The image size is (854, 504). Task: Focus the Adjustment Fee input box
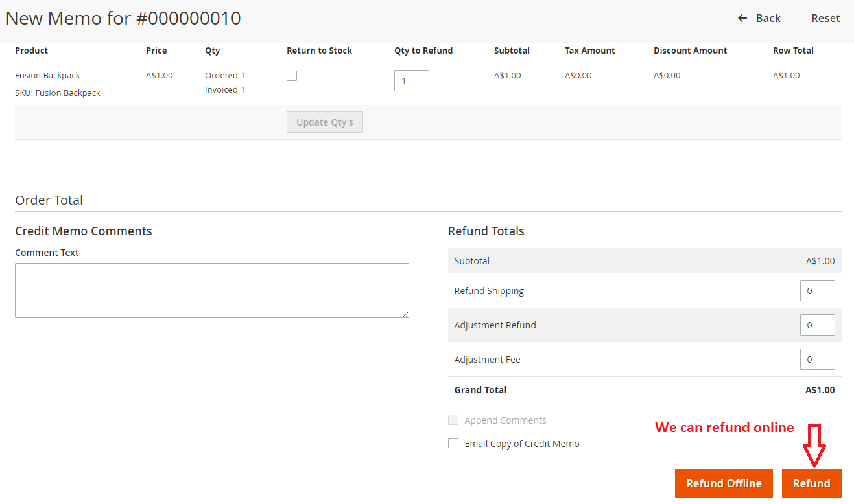click(x=817, y=360)
